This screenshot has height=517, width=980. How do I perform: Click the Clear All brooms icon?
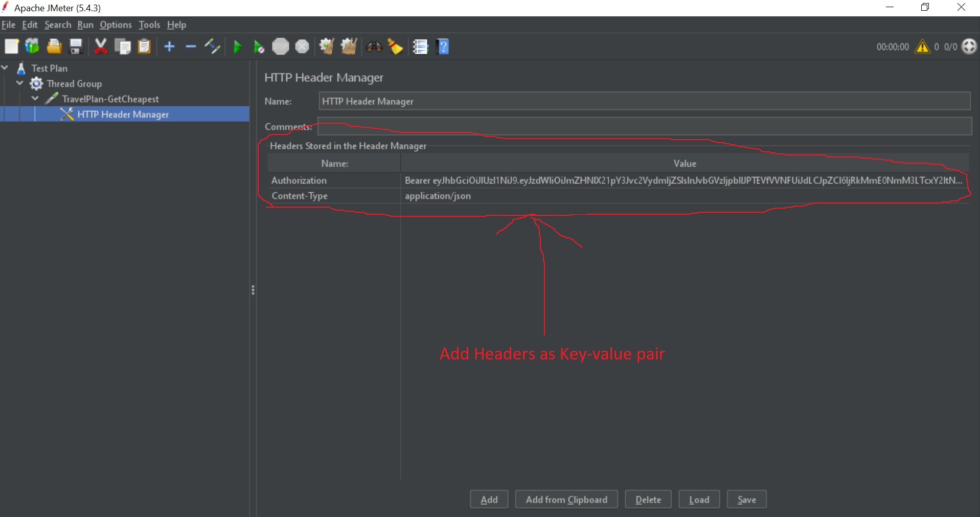[x=349, y=47]
